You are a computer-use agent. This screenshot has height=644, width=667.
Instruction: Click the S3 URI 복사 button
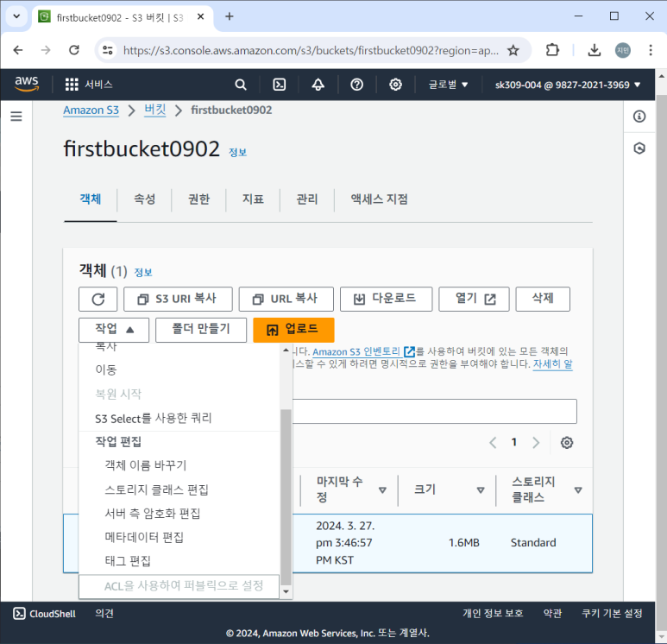coord(178,300)
